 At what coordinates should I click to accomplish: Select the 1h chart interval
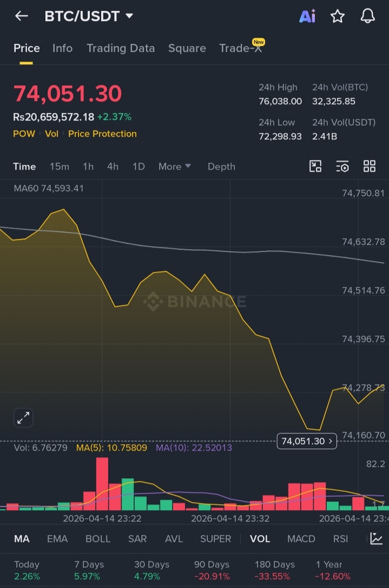click(x=88, y=166)
